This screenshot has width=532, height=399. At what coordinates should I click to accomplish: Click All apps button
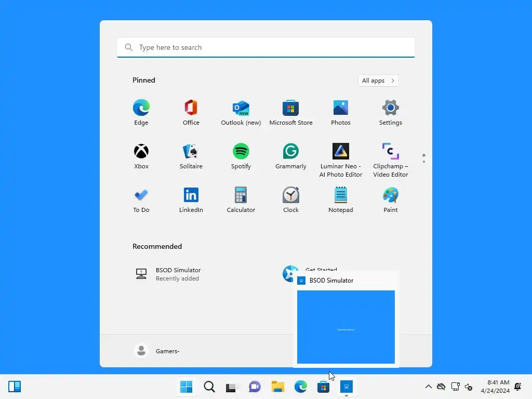tap(378, 81)
